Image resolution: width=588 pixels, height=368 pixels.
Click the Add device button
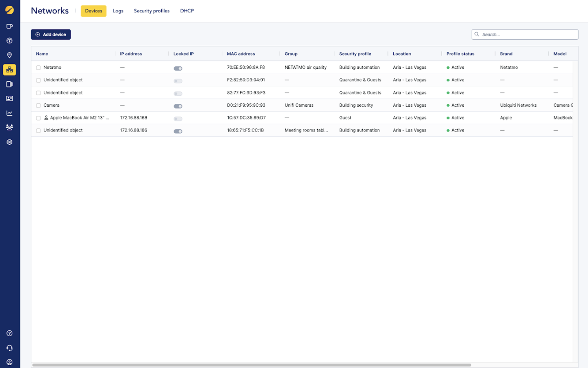click(x=51, y=34)
